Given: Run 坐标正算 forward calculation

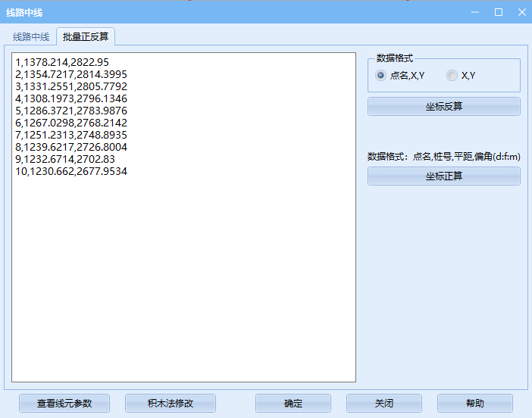Looking at the screenshot, I should 443,176.
